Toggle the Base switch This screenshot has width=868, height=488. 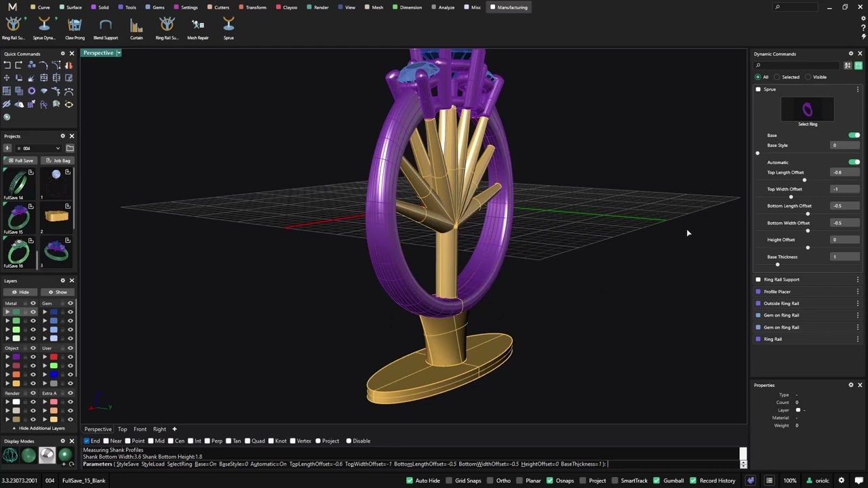coord(854,136)
